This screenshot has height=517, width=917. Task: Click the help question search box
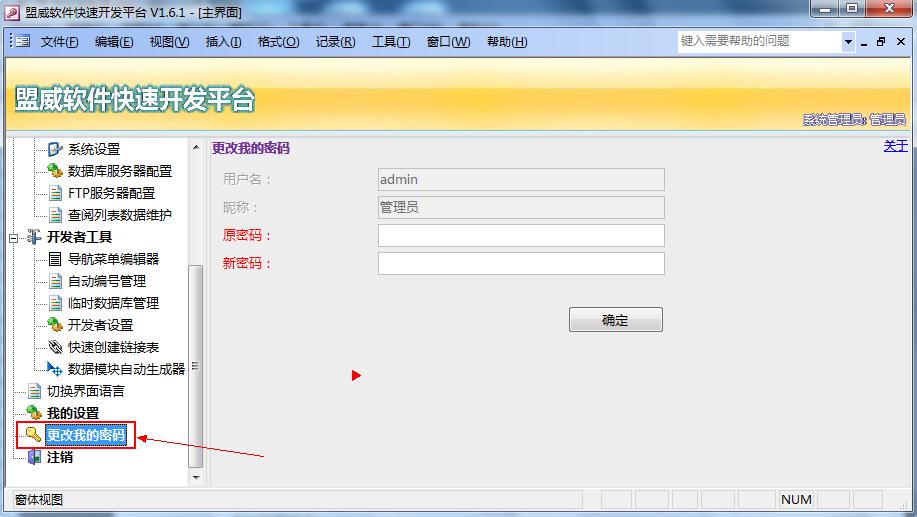[x=760, y=42]
